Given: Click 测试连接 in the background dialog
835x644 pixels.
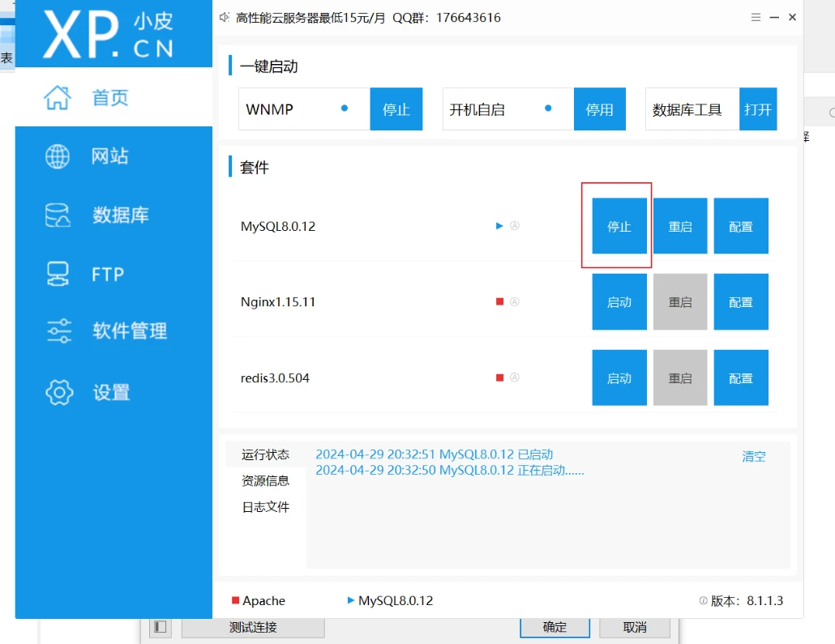Looking at the screenshot, I should [253, 628].
